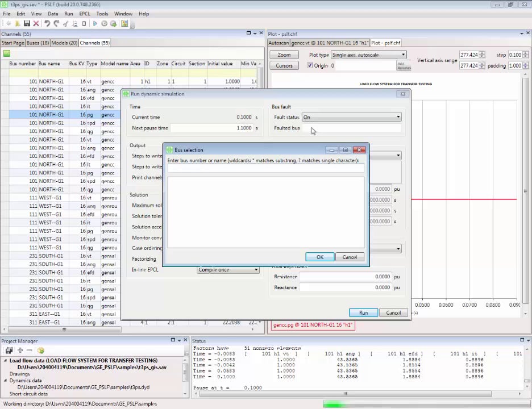
Task: Maximize the Status panel with its square icon
Action: coord(522,340)
